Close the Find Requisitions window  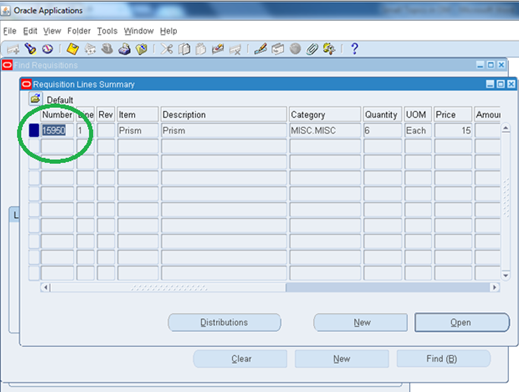[501, 65]
